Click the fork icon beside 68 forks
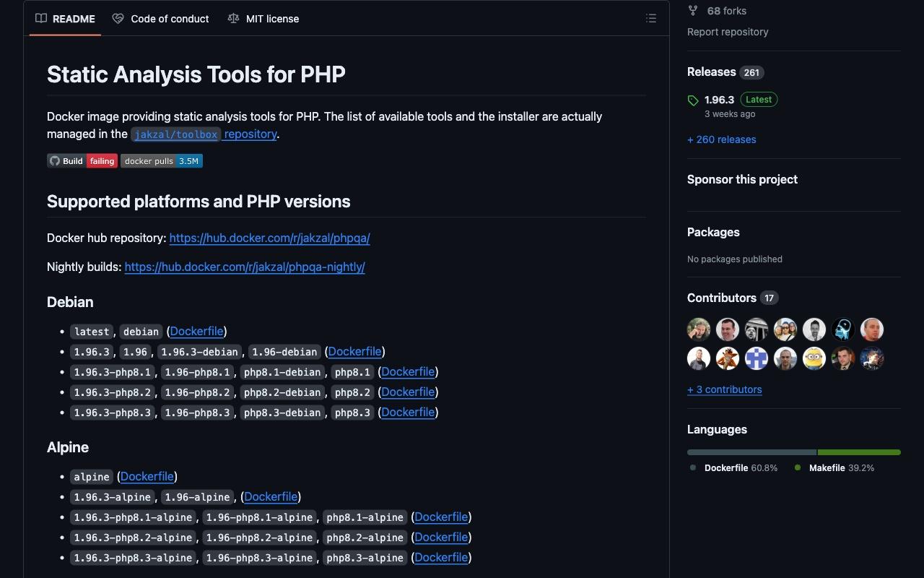924x578 pixels. [693, 11]
